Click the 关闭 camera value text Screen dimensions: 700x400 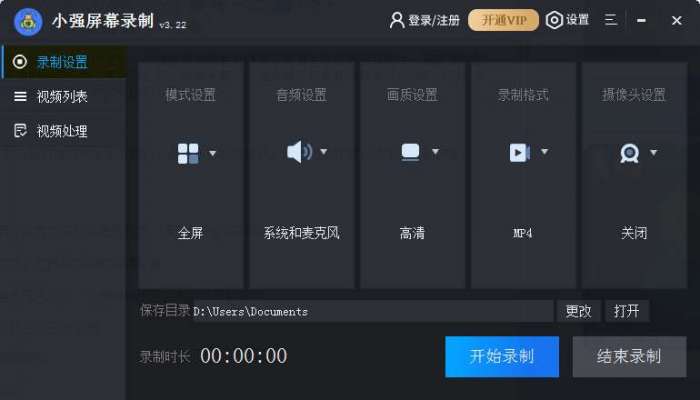[x=634, y=233]
